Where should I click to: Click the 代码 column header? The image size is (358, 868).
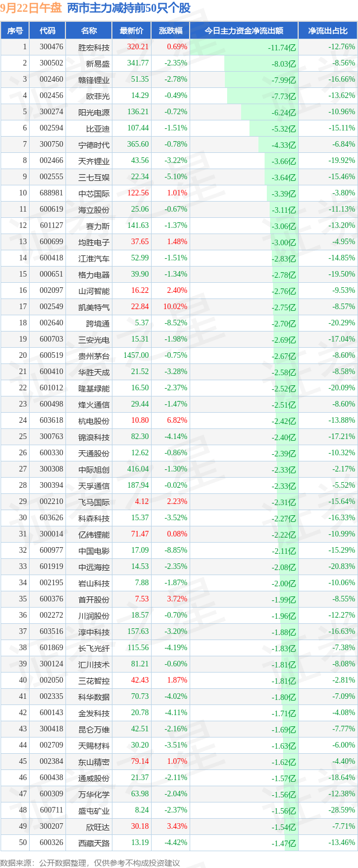[x=48, y=31]
